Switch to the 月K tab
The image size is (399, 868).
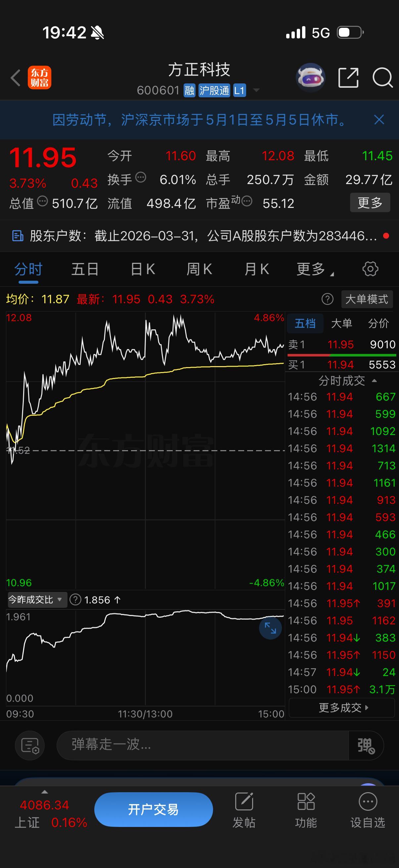point(257,269)
